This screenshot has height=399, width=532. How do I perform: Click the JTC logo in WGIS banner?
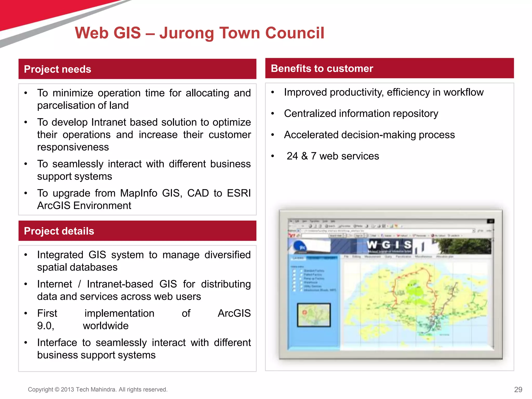301,247
